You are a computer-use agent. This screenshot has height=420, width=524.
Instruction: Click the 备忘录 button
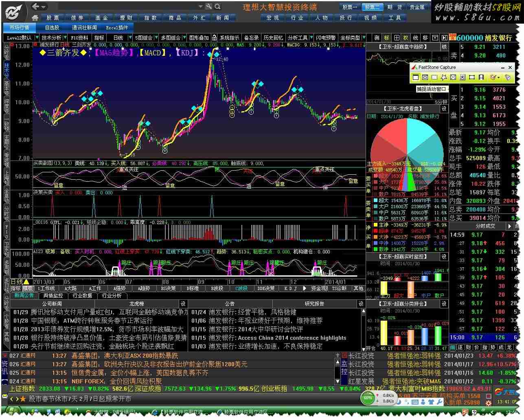tap(251, 37)
